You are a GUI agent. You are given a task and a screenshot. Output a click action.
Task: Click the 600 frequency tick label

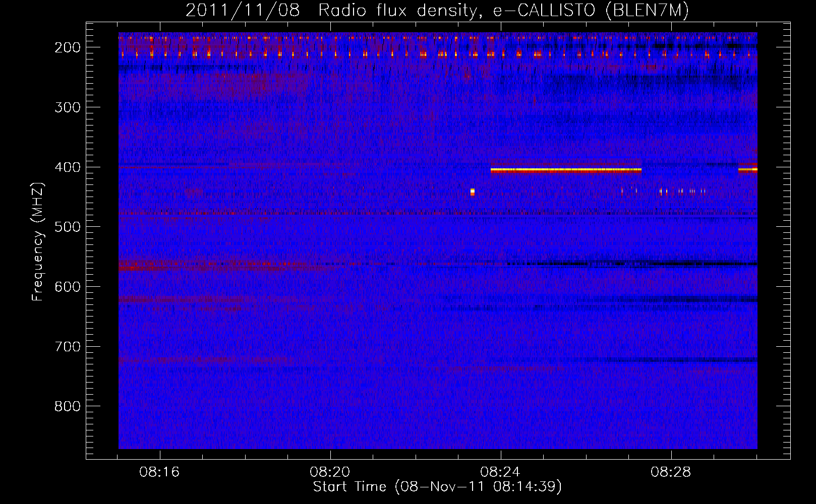pos(68,287)
